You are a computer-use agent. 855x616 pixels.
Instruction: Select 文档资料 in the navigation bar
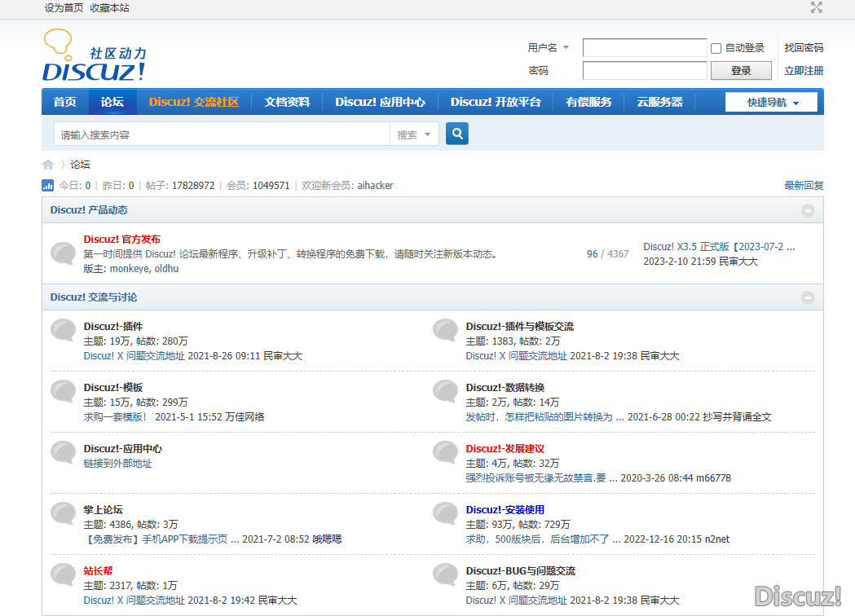286,102
